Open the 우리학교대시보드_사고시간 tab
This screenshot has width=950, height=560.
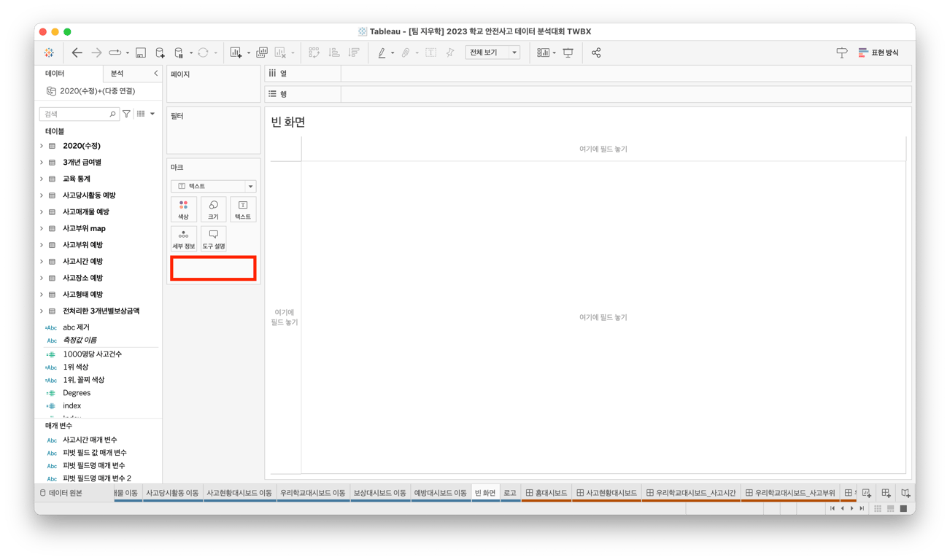pyautogui.click(x=690, y=493)
